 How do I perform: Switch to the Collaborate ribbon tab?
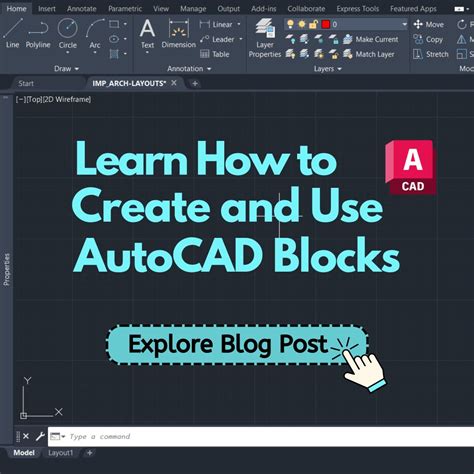click(306, 9)
